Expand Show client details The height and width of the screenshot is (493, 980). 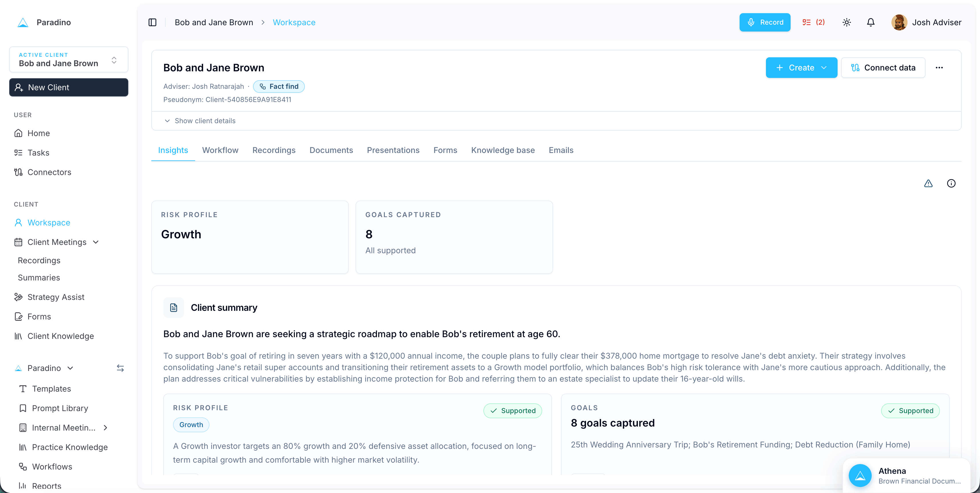click(x=200, y=121)
